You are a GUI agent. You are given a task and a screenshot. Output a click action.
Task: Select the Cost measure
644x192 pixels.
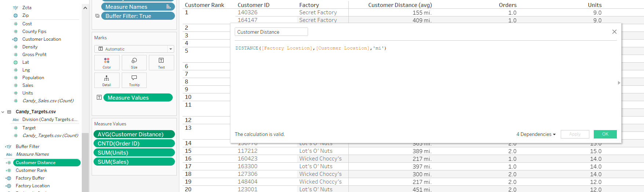(x=27, y=24)
